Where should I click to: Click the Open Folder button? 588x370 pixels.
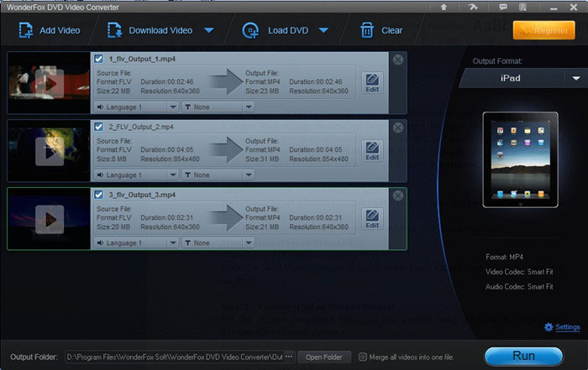click(323, 357)
